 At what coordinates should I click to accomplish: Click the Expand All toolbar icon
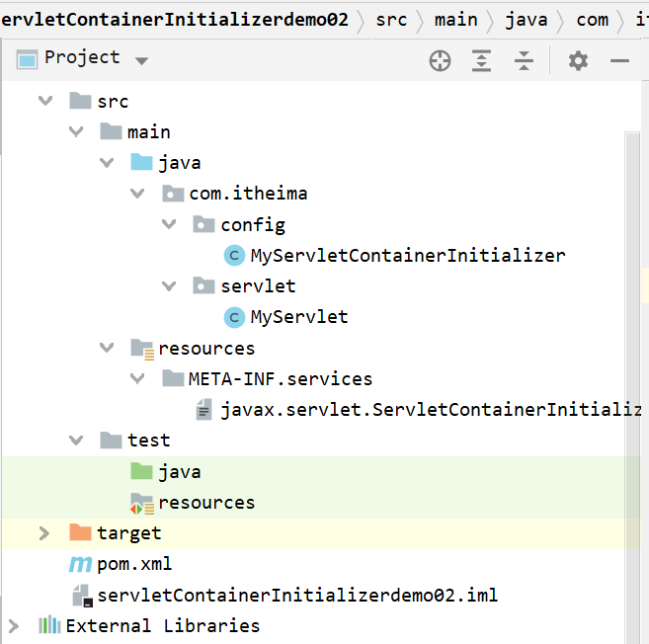point(481,61)
